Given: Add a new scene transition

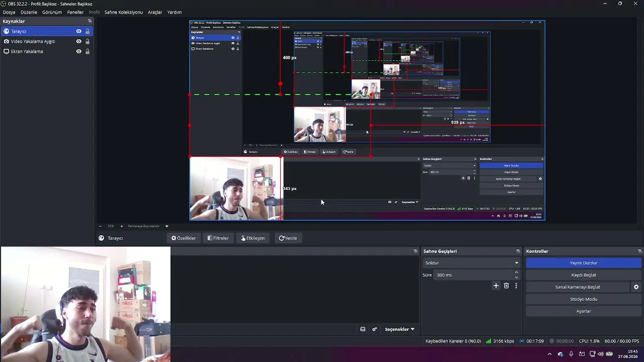Looking at the screenshot, I should 496,286.
